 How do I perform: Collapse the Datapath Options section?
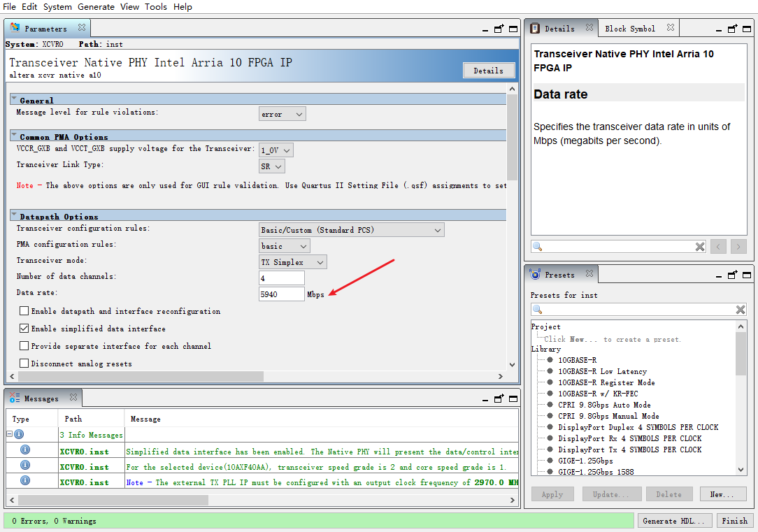click(x=14, y=215)
